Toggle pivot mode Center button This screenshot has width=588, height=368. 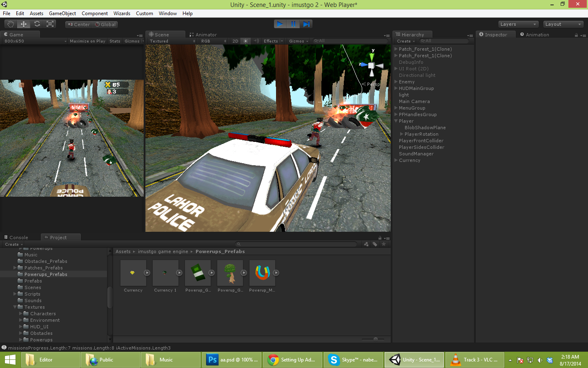78,25
